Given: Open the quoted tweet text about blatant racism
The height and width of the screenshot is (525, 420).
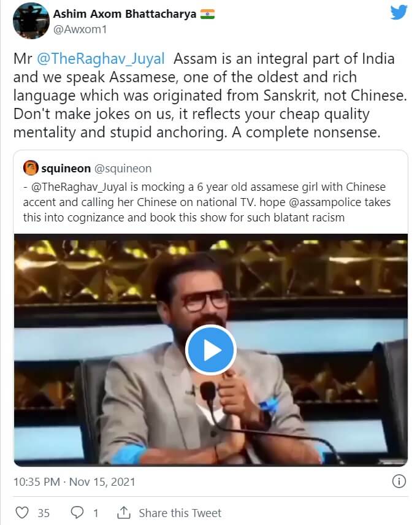Looking at the screenshot, I should click(207, 202).
